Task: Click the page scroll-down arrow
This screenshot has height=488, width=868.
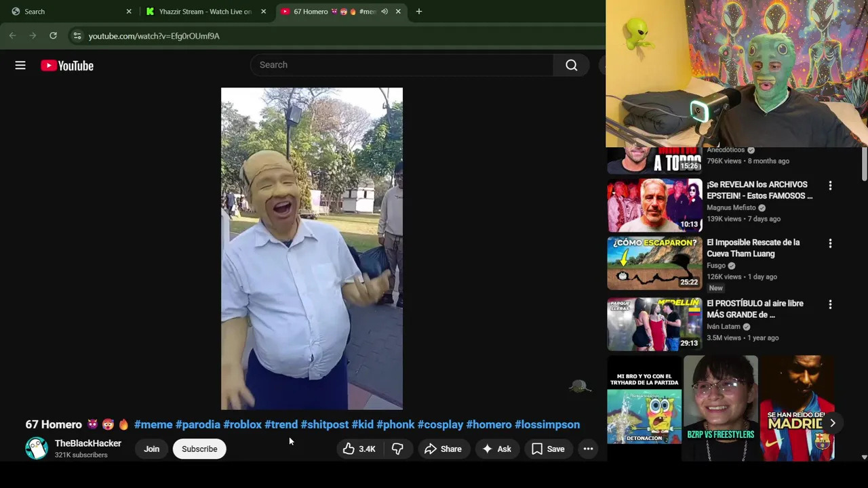Action: [x=864, y=457]
